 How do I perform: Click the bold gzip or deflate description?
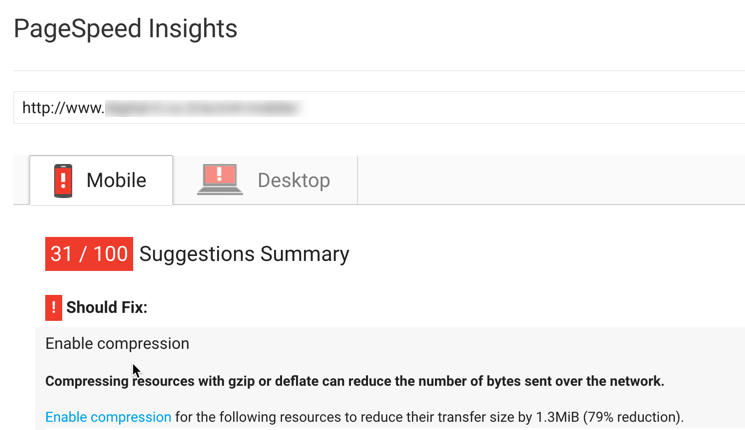pos(354,381)
